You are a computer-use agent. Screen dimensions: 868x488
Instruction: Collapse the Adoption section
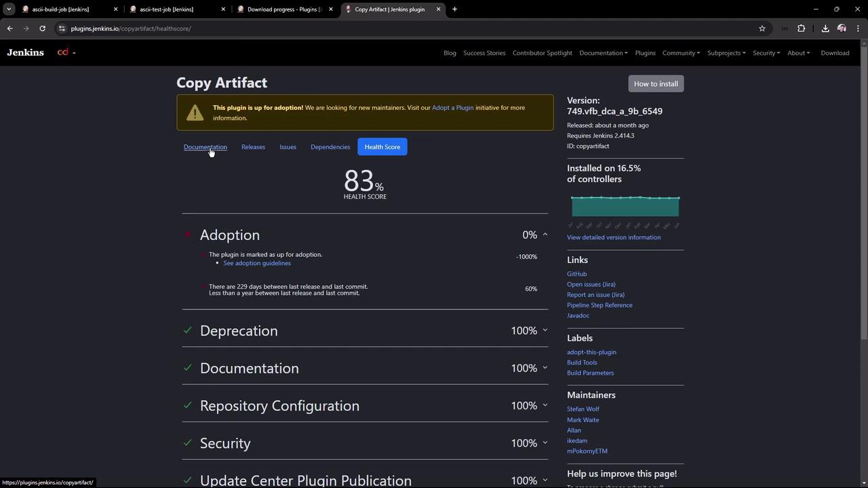545,235
